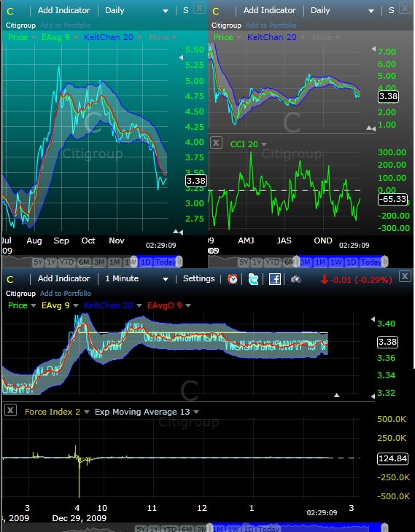
Task: Expand the More indicators dropdown on the Jul-Nov daily chart
Action: click(x=174, y=37)
